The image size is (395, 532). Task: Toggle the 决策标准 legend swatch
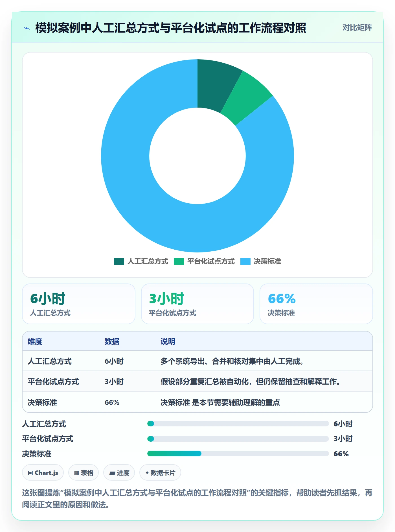(x=245, y=261)
